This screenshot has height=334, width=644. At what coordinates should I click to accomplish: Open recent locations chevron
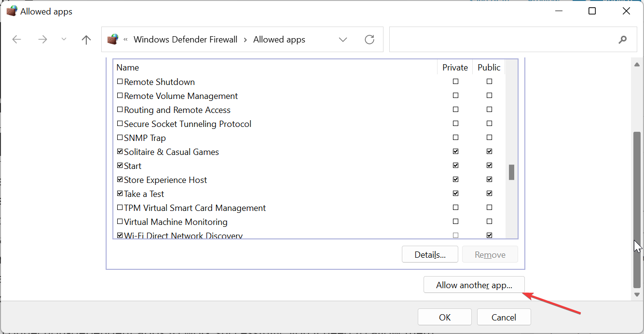click(64, 40)
